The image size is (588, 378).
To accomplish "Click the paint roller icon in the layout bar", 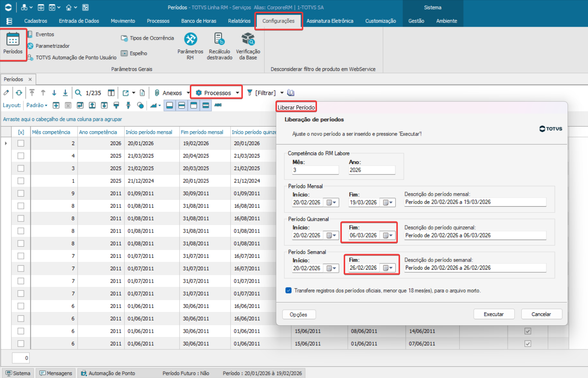I will point(116,105).
